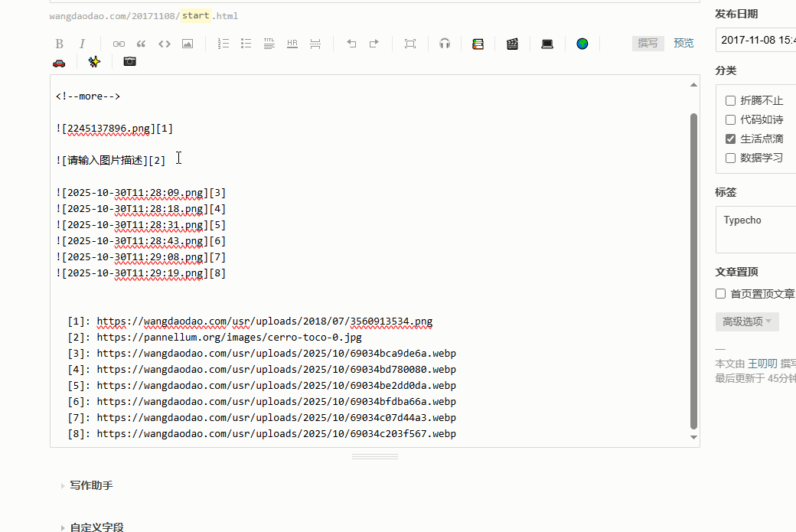Expand the 写作助手 section
This screenshot has width=796, height=532.
tap(91, 485)
